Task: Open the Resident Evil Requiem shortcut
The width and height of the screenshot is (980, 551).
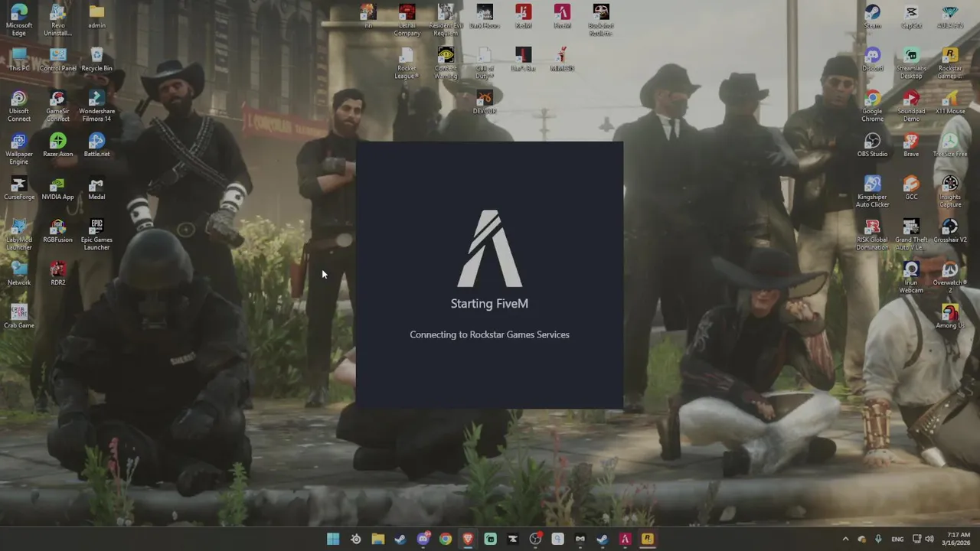Action: [446, 20]
